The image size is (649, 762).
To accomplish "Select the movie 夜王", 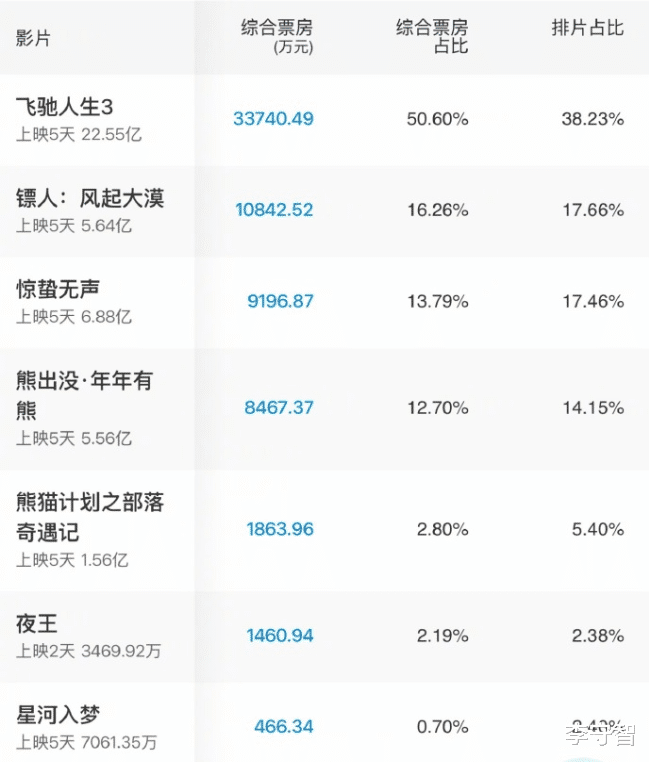I will click(x=37, y=624).
